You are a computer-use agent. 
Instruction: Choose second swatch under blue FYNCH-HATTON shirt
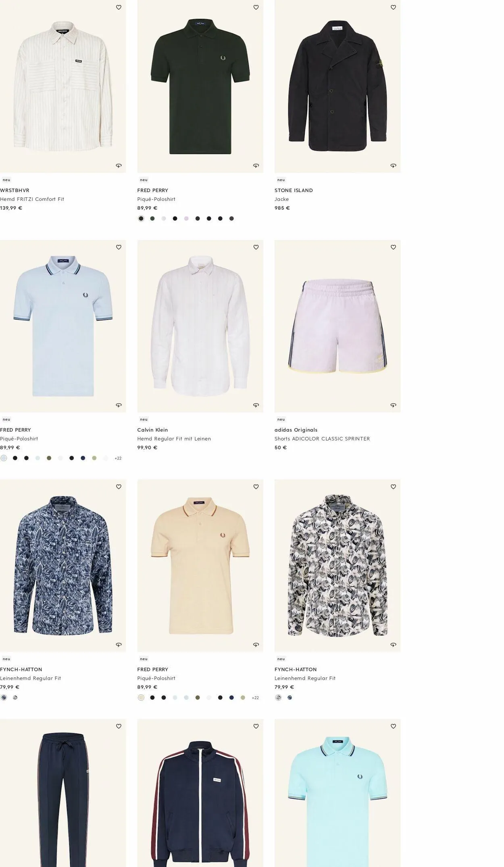pos(15,698)
